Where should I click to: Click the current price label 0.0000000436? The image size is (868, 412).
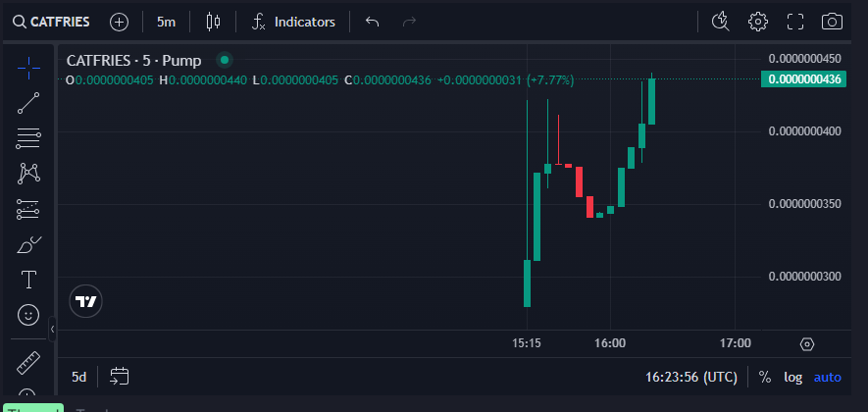804,79
